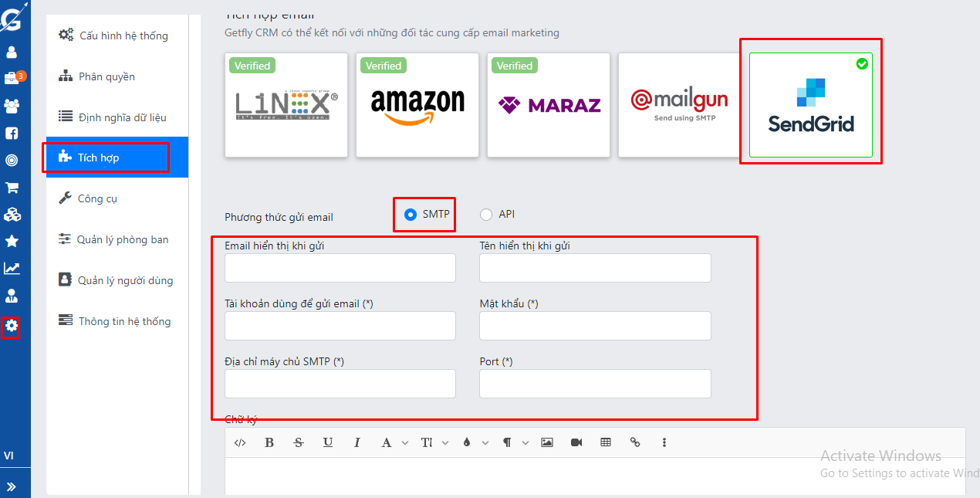
Task: Insert a table via editor toolbar
Action: click(x=606, y=442)
